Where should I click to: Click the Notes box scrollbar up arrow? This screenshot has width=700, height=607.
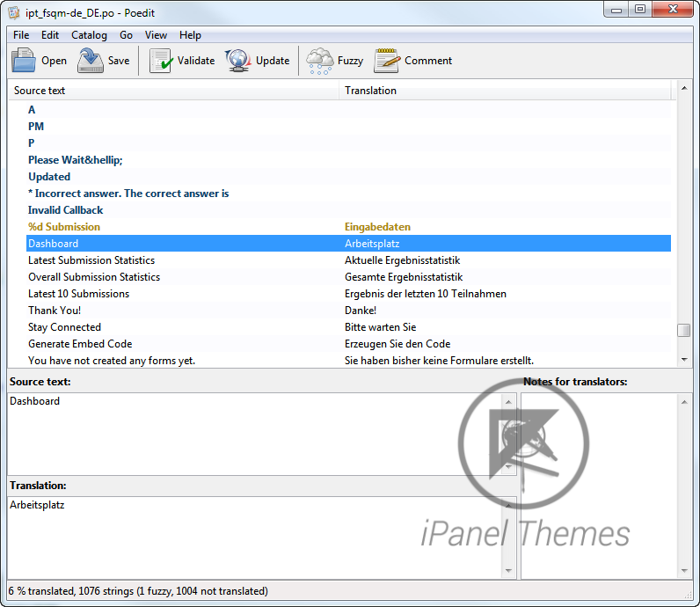pyautogui.click(x=684, y=402)
